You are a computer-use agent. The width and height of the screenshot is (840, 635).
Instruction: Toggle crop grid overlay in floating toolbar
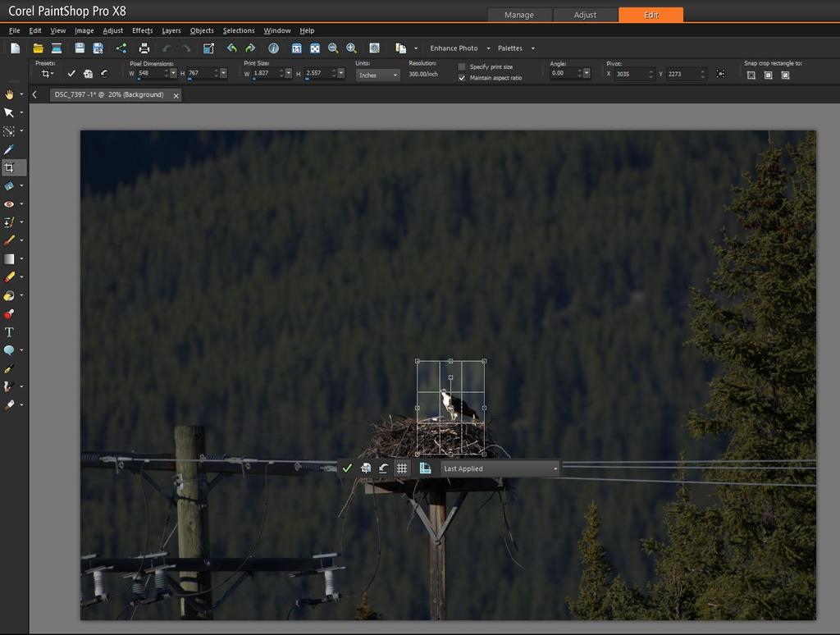pyautogui.click(x=402, y=468)
